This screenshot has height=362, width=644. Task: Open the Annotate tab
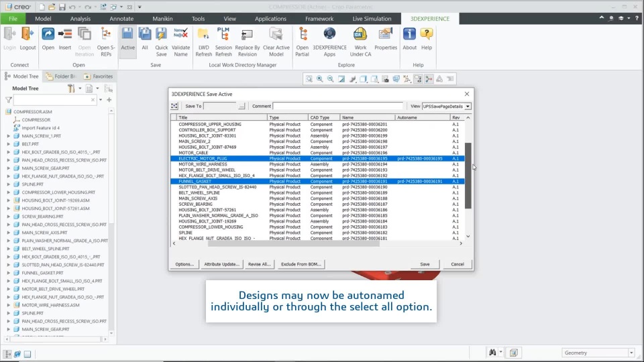click(121, 19)
